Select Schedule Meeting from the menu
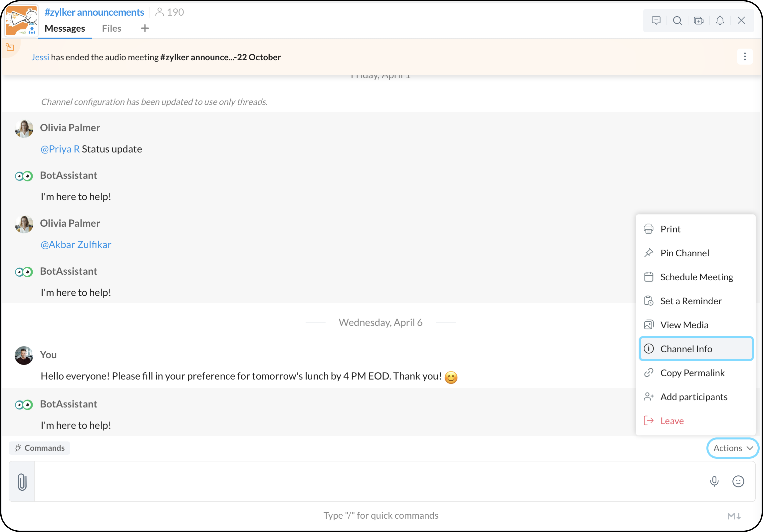Image resolution: width=763 pixels, height=532 pixels. click(x=696, y=277)
